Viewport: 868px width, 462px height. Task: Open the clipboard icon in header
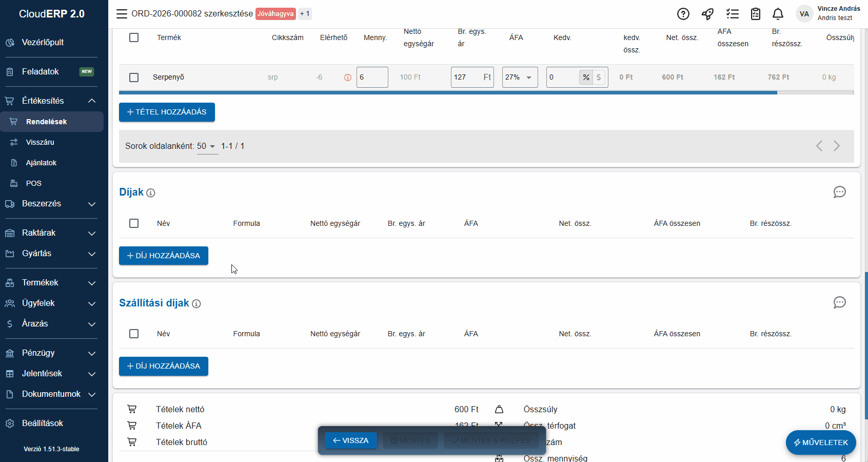point(755,14)
